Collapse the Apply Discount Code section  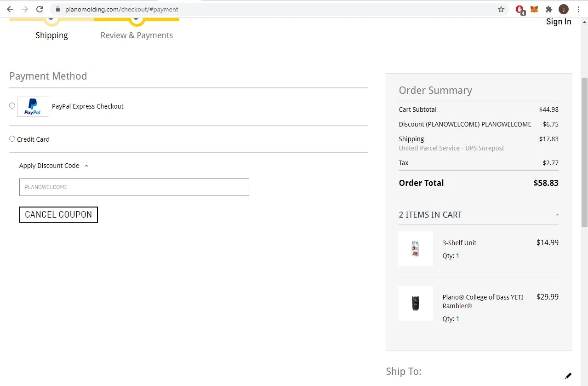pos(53,166)
